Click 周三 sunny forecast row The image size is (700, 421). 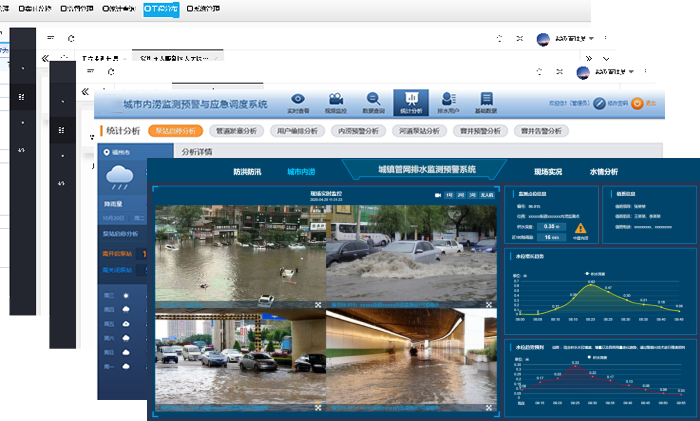123,296
